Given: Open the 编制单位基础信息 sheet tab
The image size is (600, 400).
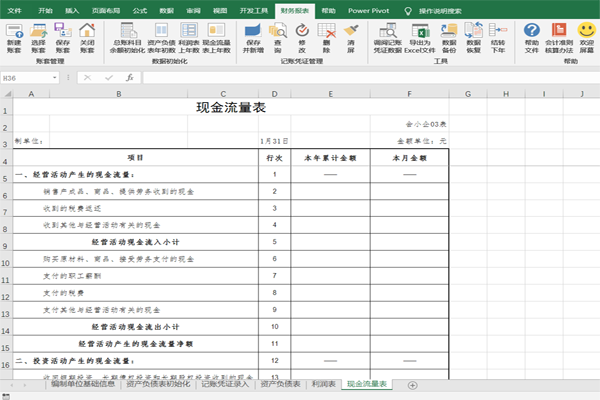Looking at the screenshot, I should pos(83,384).
